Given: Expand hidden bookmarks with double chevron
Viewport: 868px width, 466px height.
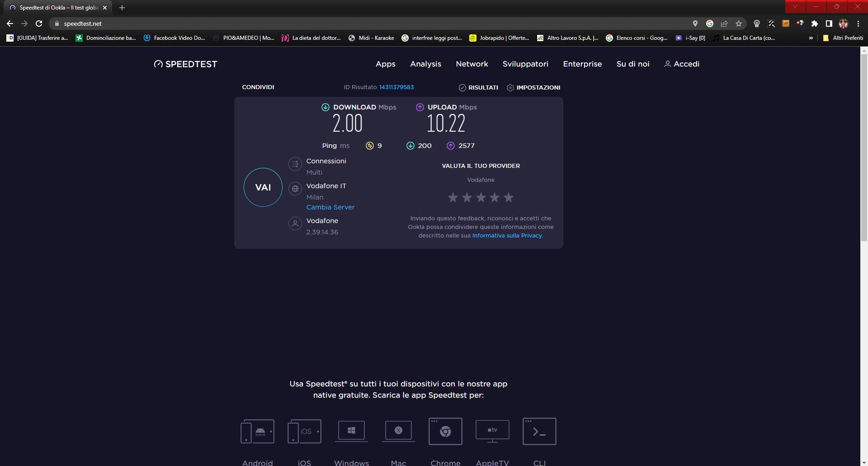Looking at the screenshot, I should pos(811,38).
